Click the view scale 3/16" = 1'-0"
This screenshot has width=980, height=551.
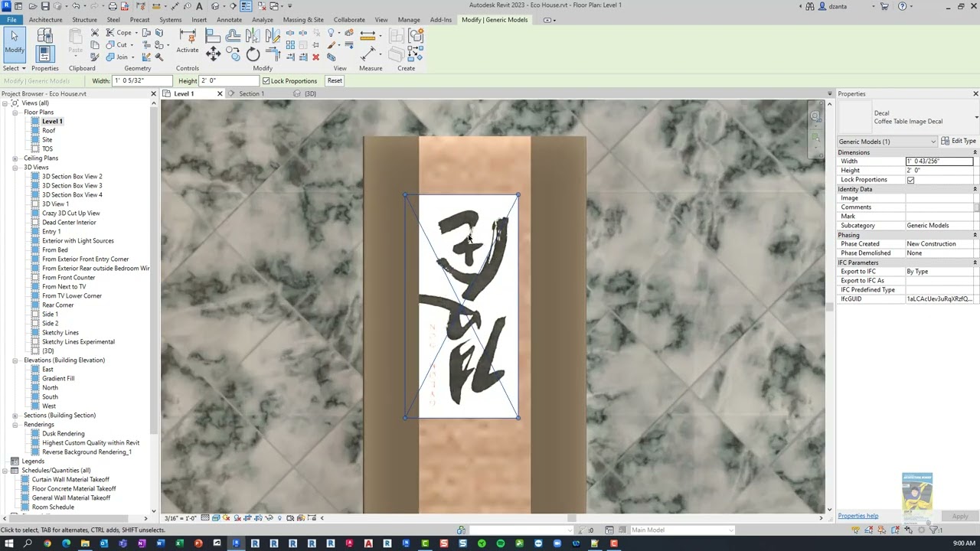coord(181,518)
